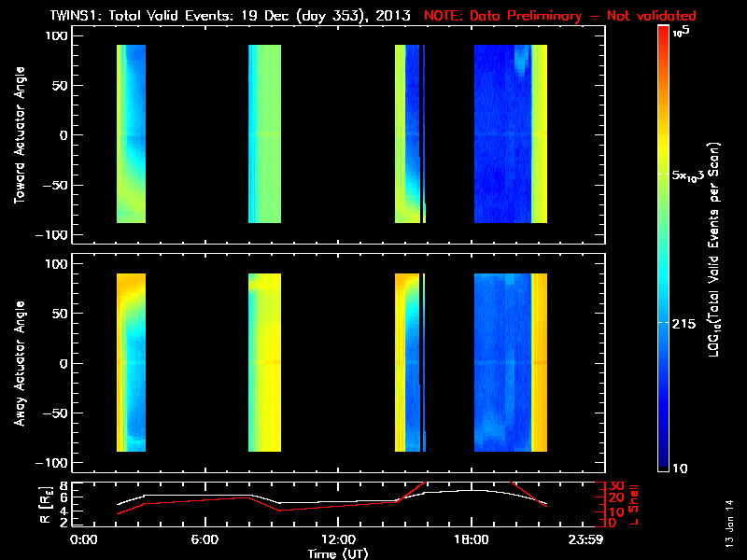This screenshot has height=560, width=747.
Task: Click the white R curve in orbit panel
Action: point(332,498)
